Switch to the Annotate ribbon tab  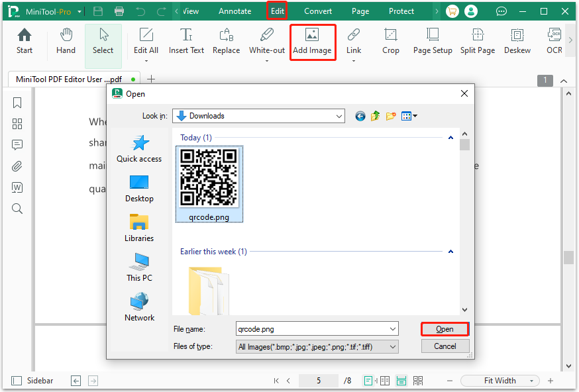pos(235,11)
